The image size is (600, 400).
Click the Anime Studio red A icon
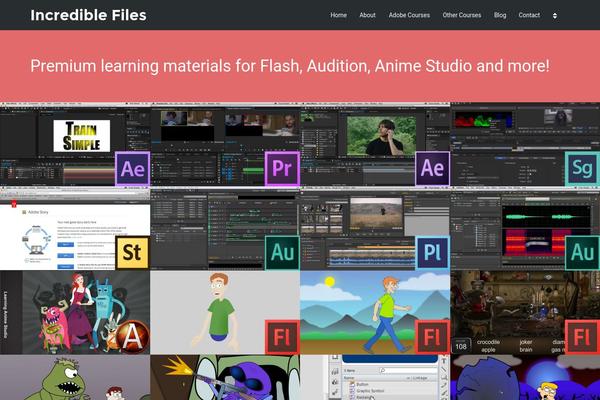(x=132, y=337)
